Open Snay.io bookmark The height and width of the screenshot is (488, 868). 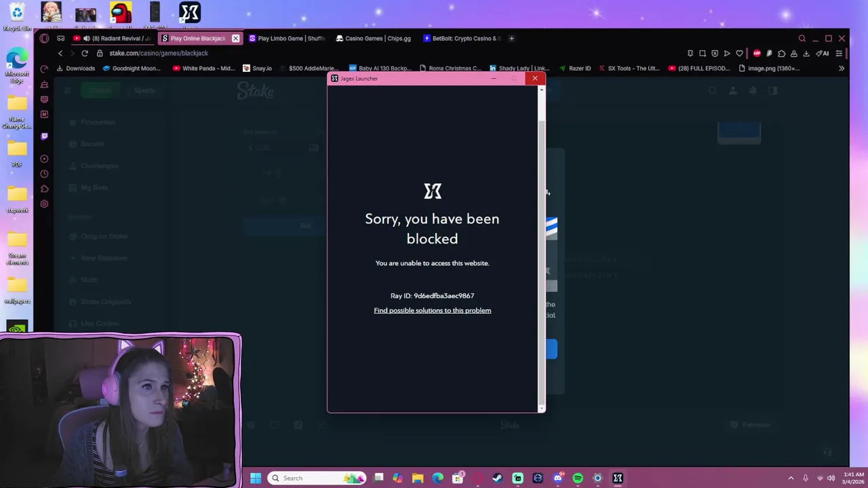[257, 68]
